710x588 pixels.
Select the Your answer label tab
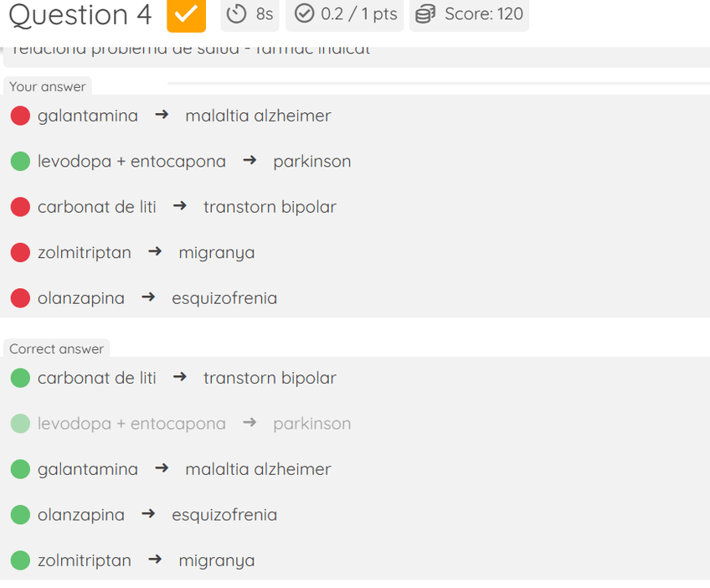(x=48, y=87)
